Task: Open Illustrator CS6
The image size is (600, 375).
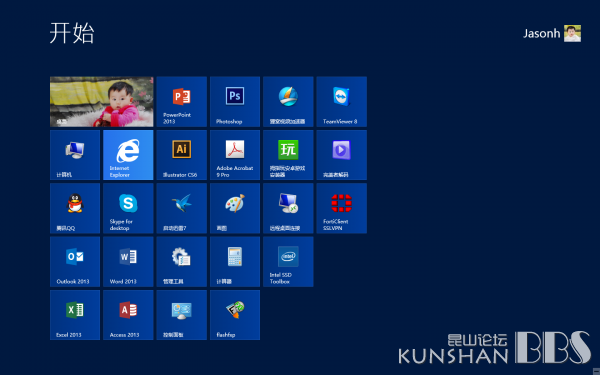Action: point(182,155)
